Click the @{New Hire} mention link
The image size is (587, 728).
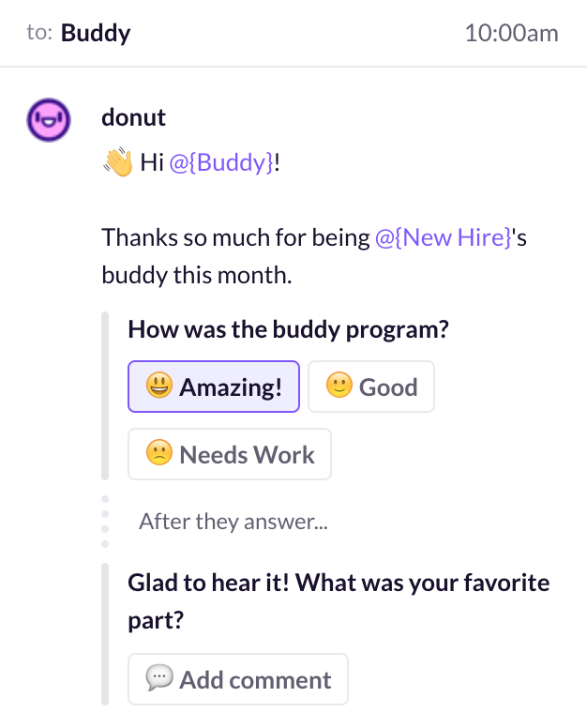(443, 237)
